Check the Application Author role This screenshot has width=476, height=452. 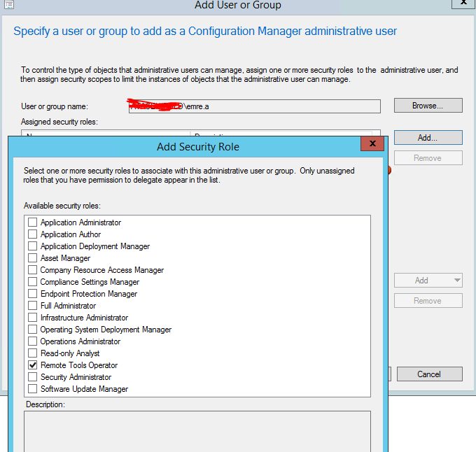tap(32, 234)
